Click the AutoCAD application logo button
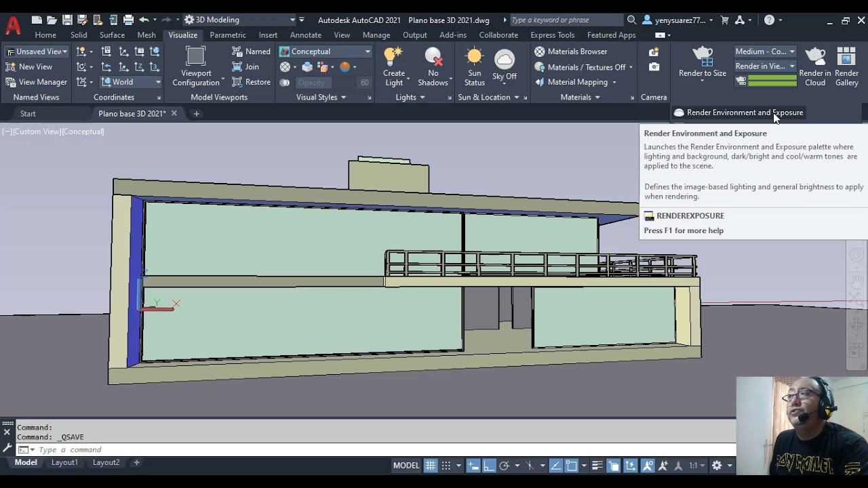 [x=12, y=26]
